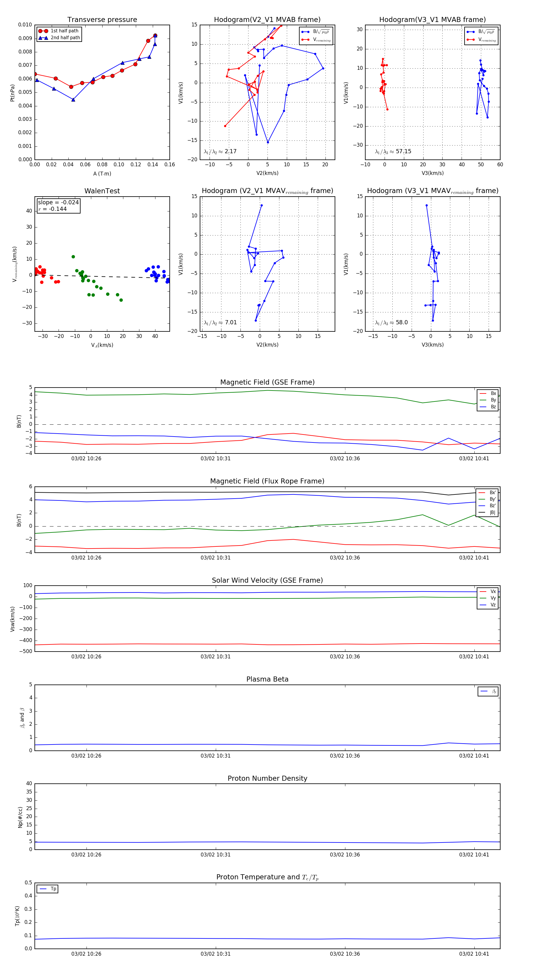Viewport: 535px width, 980px height.
Task: Select the "Vy" legend entry
Action: (488, 598)
